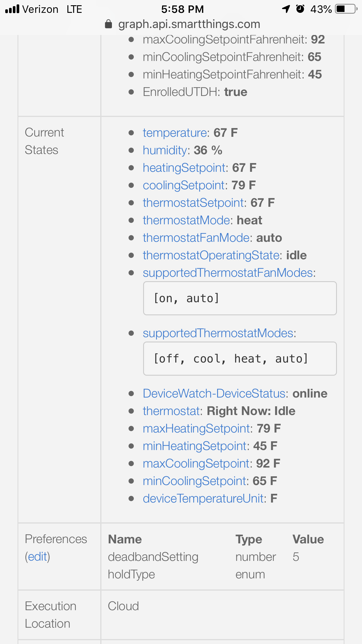Open the humidity state link
The image size is (362, 644).
click(x=165, y=150)
